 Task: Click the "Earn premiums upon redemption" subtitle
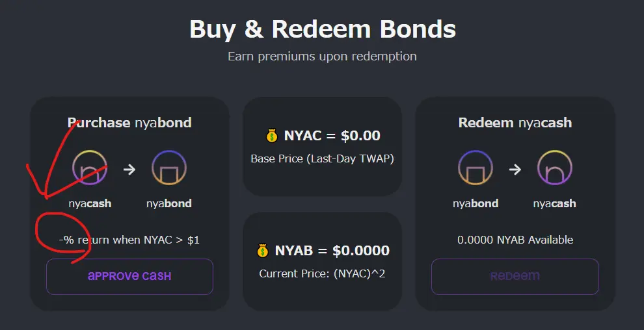[322, 57]
